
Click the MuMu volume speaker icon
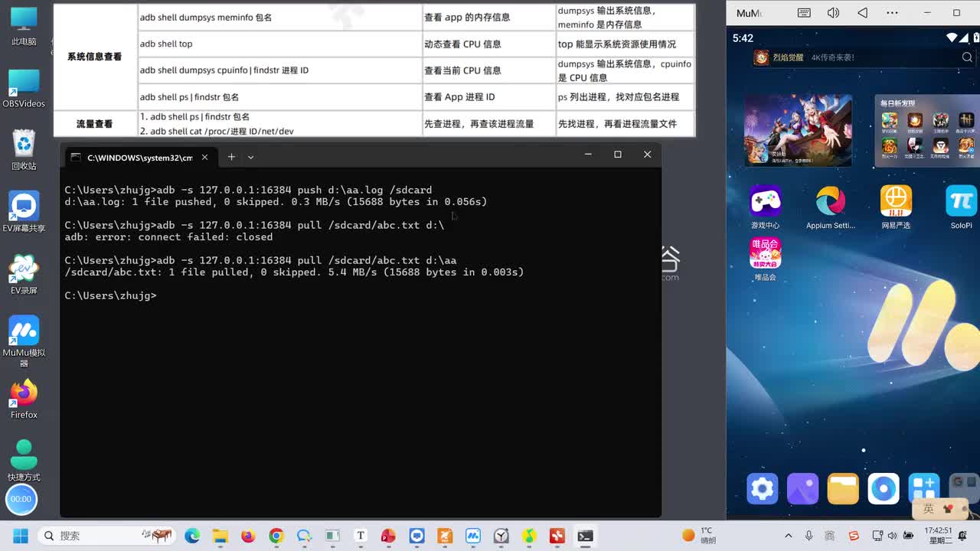click(833, 13)
